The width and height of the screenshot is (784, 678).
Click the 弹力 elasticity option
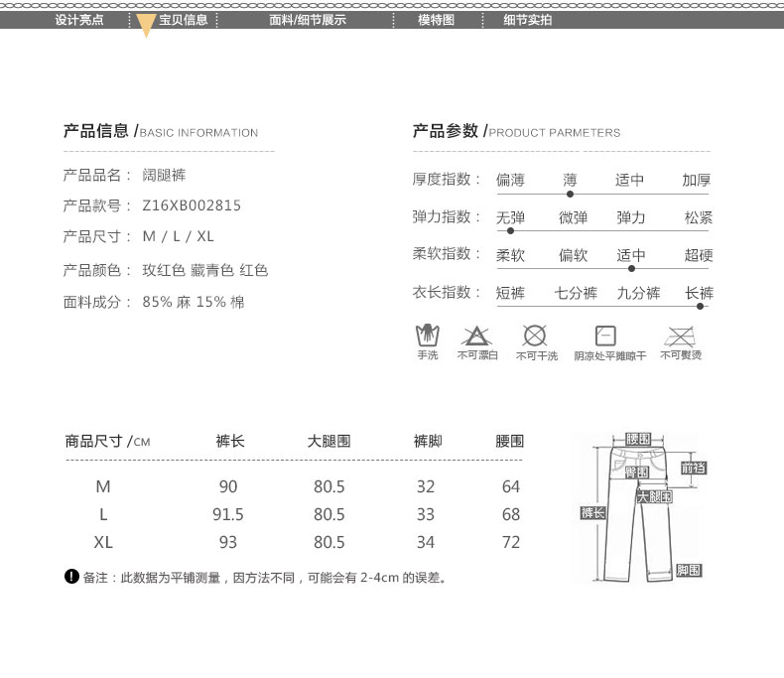pos(630,217)
